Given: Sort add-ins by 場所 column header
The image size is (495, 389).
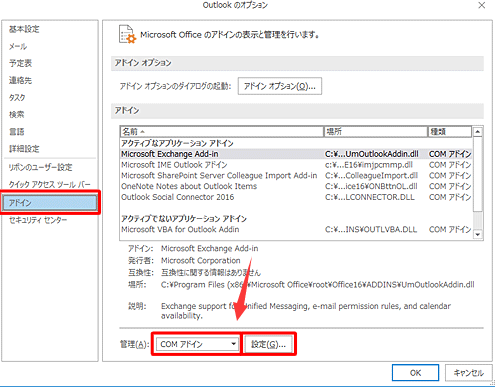Looking at the screenshot, I should (376, 132).
